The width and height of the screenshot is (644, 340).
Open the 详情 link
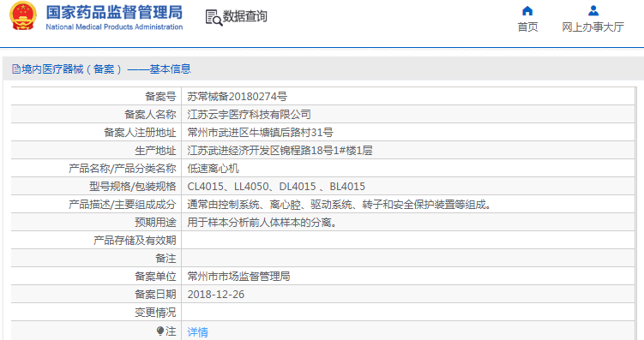point(197,331)
